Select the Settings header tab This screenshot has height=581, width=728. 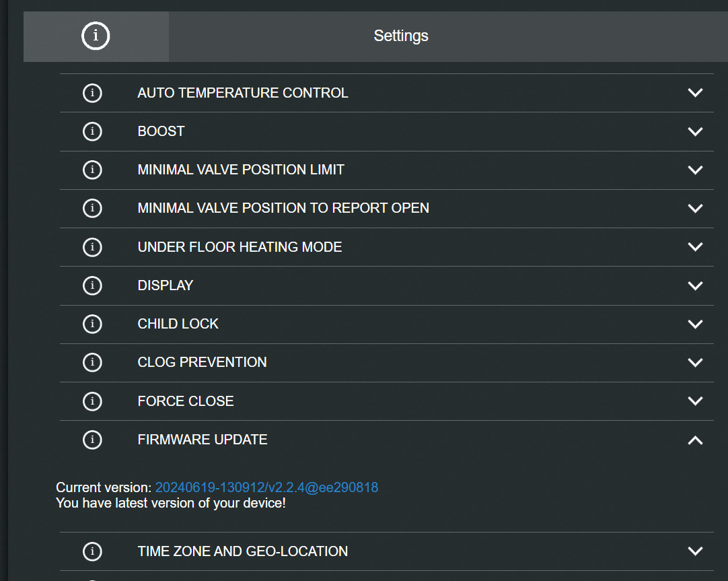pyautogui.click(x=401, y=36)
